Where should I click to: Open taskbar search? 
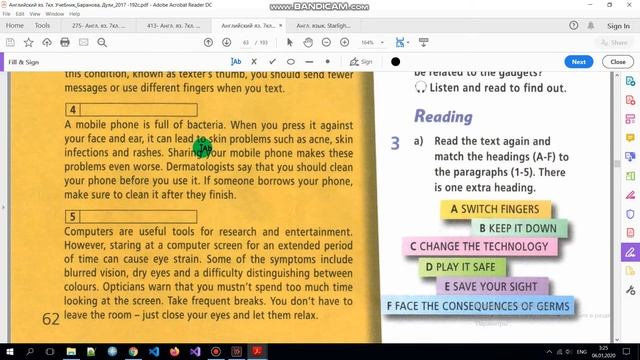point(30,351)
